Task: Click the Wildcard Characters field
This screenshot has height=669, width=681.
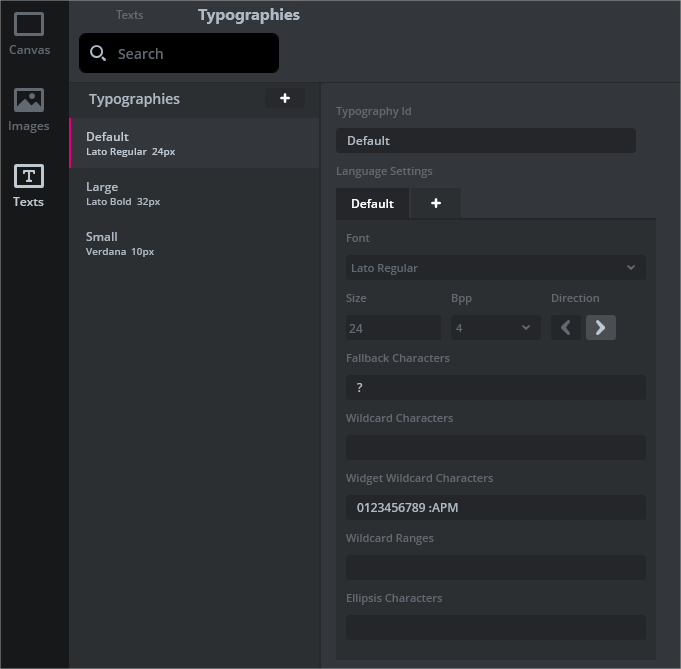Action: click(496, 447)
